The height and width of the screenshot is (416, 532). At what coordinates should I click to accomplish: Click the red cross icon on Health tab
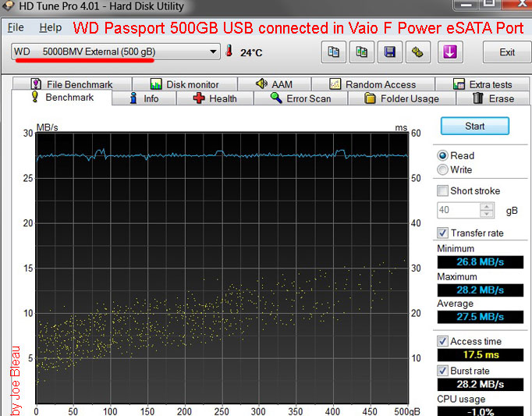pos(199,98)
